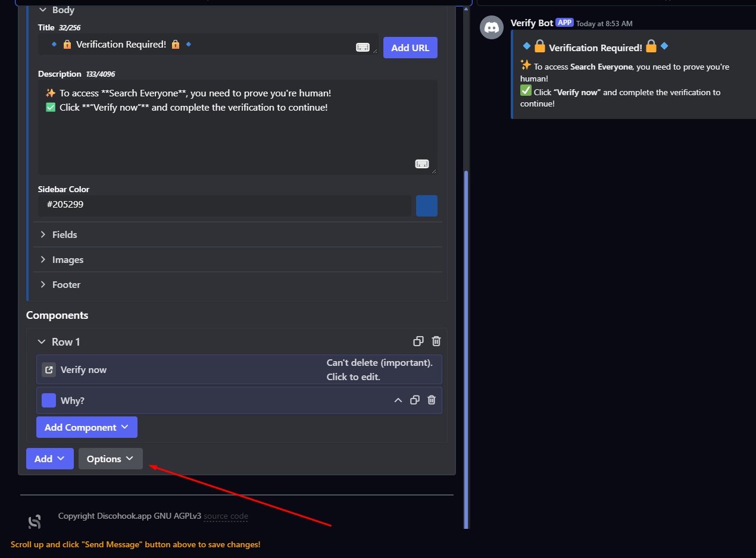Open the emoji picker in the Description box
The width and height of the screenshot is (756, 558).
click(x=422, y=164)
